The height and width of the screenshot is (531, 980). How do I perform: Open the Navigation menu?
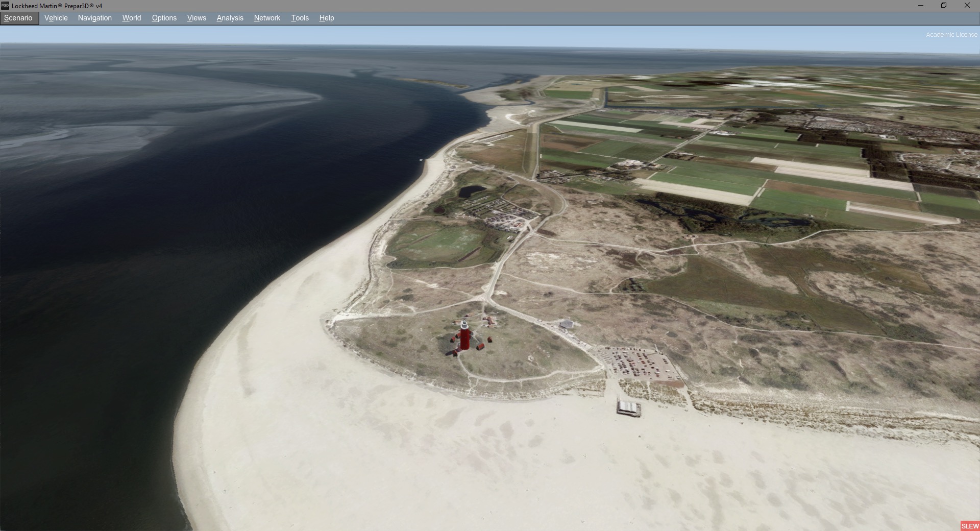click(x=95, y=18)
